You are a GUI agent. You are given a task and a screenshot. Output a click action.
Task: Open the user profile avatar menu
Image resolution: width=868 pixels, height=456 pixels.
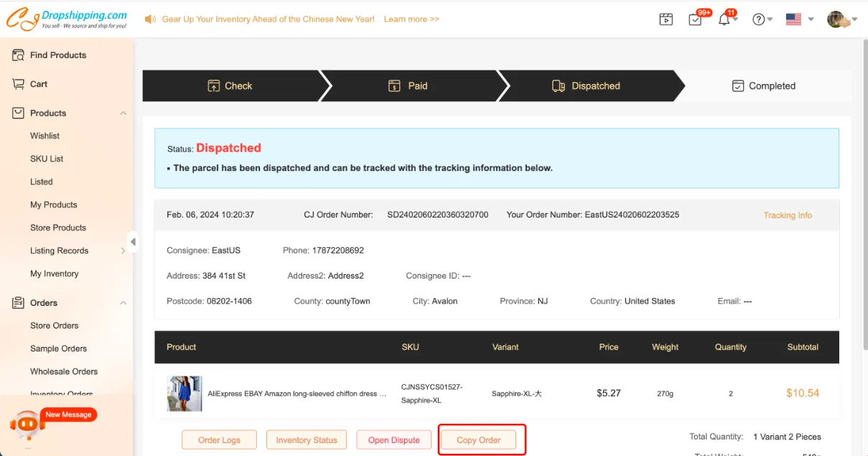837,19
